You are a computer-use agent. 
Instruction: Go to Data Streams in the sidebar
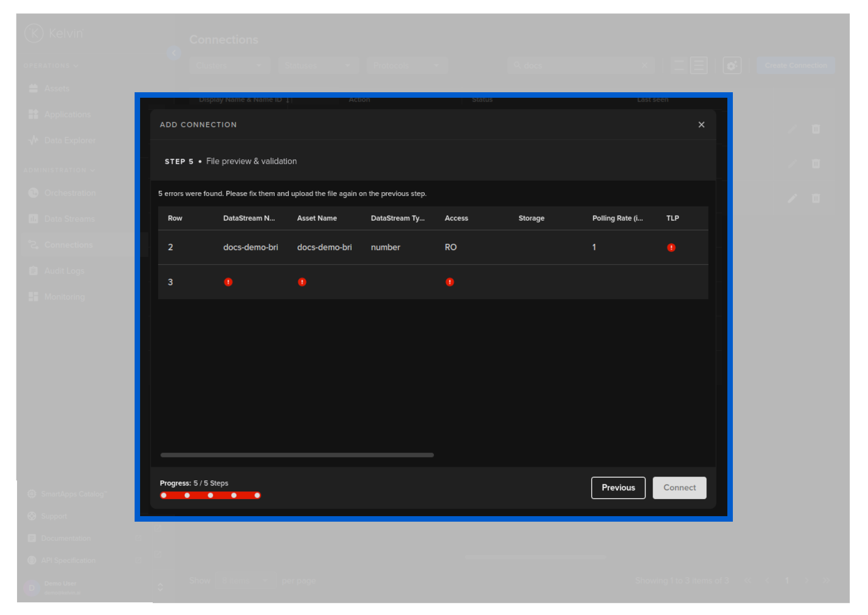tap(69, 219)
